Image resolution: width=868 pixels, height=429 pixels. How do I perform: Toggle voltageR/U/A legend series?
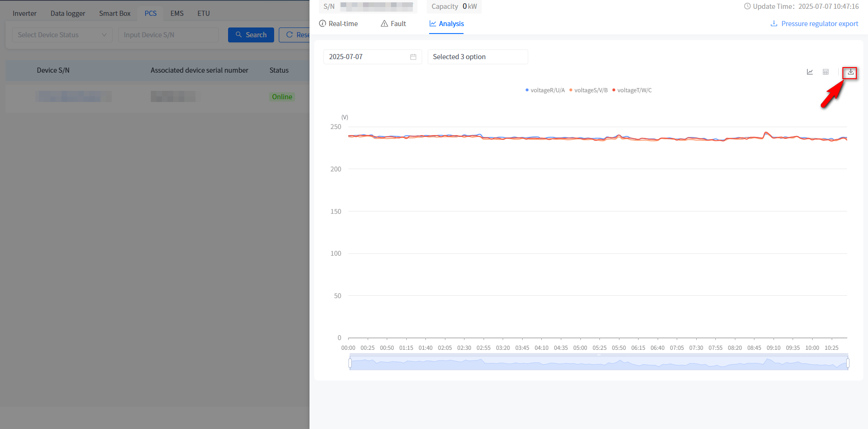545,90
